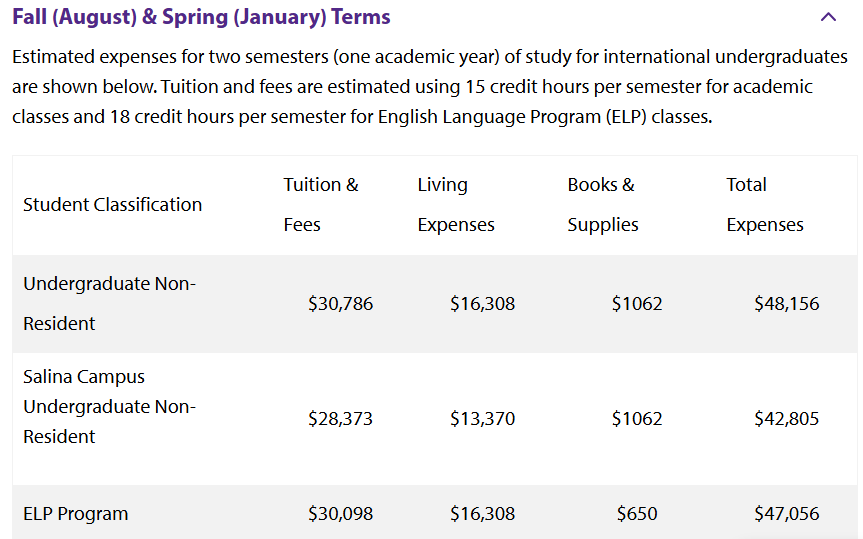
Task: Collapse the Fall & Spring Terms chevron
Action: coord(828,17)
